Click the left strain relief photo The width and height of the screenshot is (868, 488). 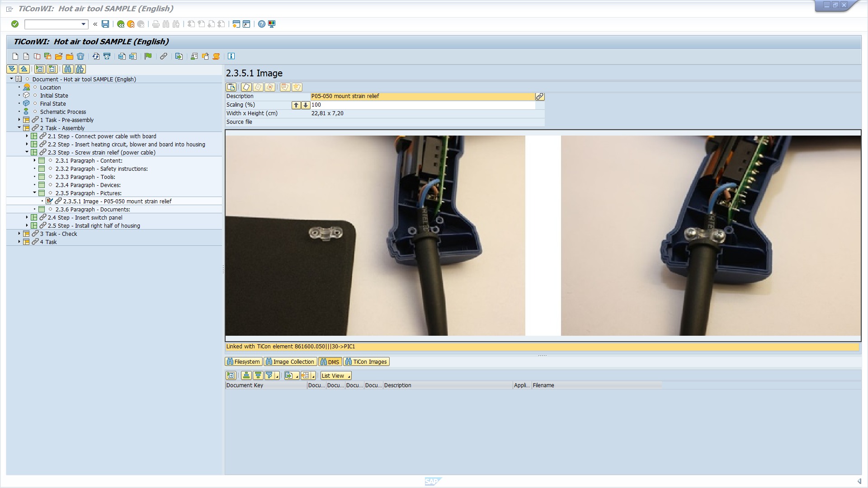pyautogui.click(x=375, y=235)
